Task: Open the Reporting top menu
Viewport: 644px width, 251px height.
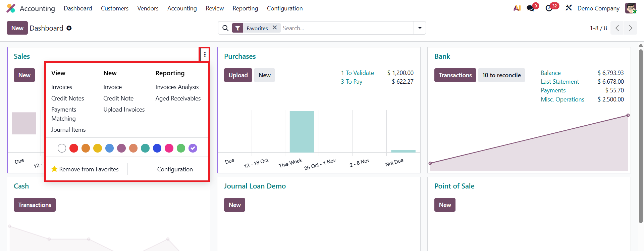Action: pos(245,8)
